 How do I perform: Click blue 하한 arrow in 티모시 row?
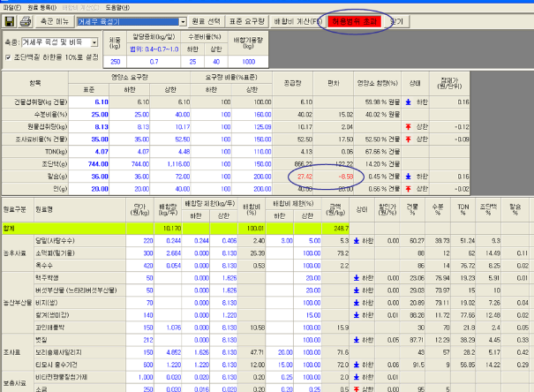click(x=357, y=365)
